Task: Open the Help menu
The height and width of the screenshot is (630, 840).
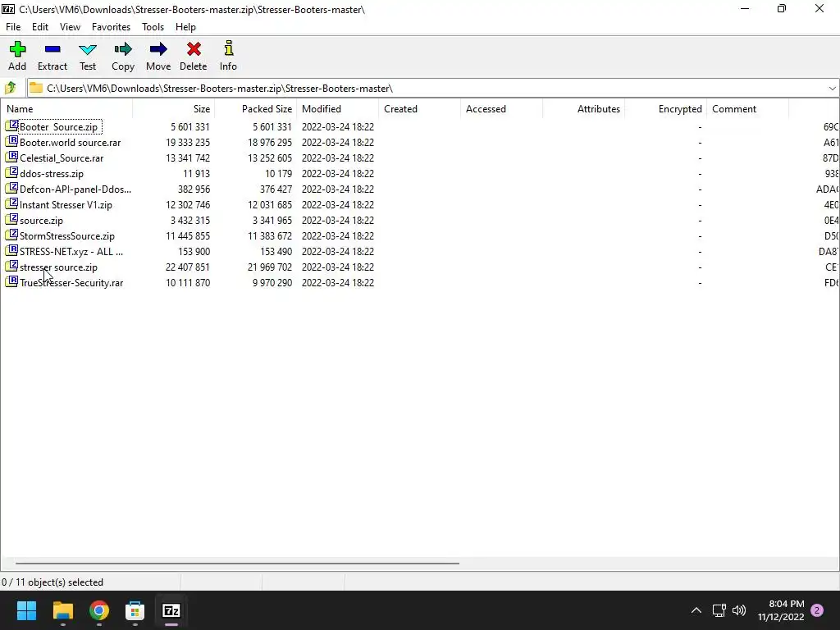Action: tap(185, 27)
